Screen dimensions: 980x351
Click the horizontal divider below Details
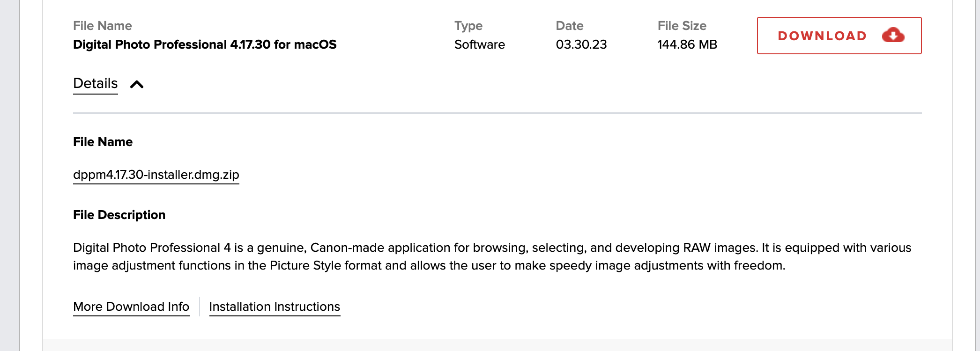pos(497,113)
